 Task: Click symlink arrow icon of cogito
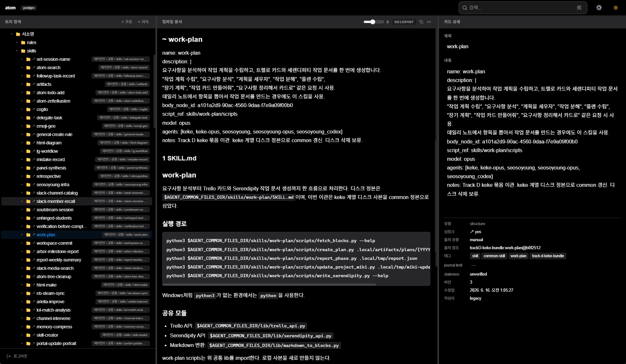point(33,109)
